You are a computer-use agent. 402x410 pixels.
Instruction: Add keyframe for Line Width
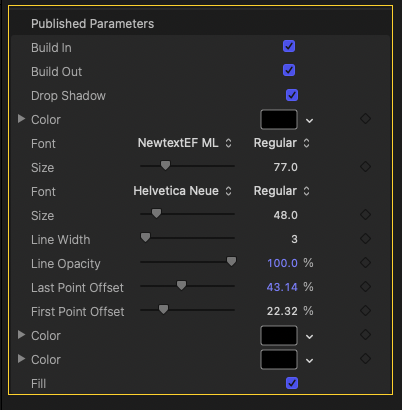pos(365,238)
